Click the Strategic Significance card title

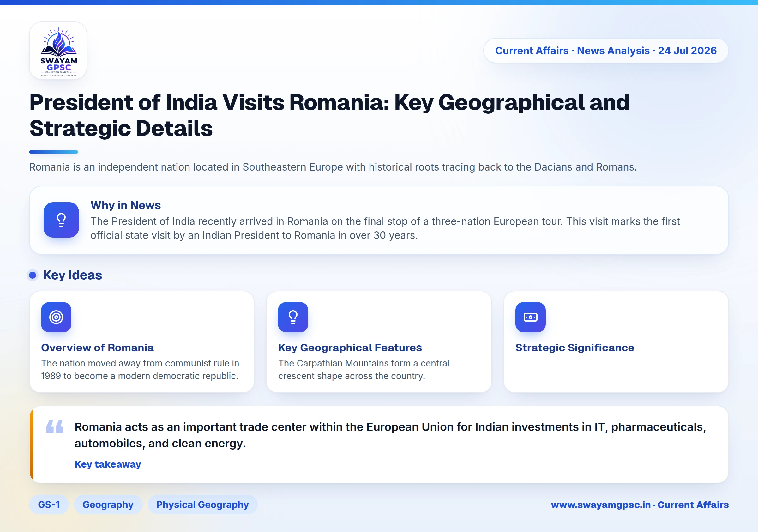click(575, 348)
